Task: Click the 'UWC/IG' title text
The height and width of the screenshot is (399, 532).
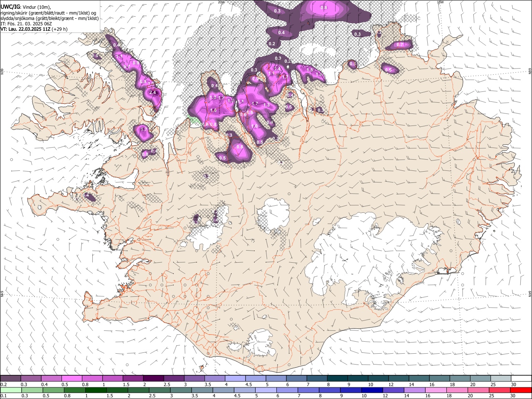Action: click(10, 7)
